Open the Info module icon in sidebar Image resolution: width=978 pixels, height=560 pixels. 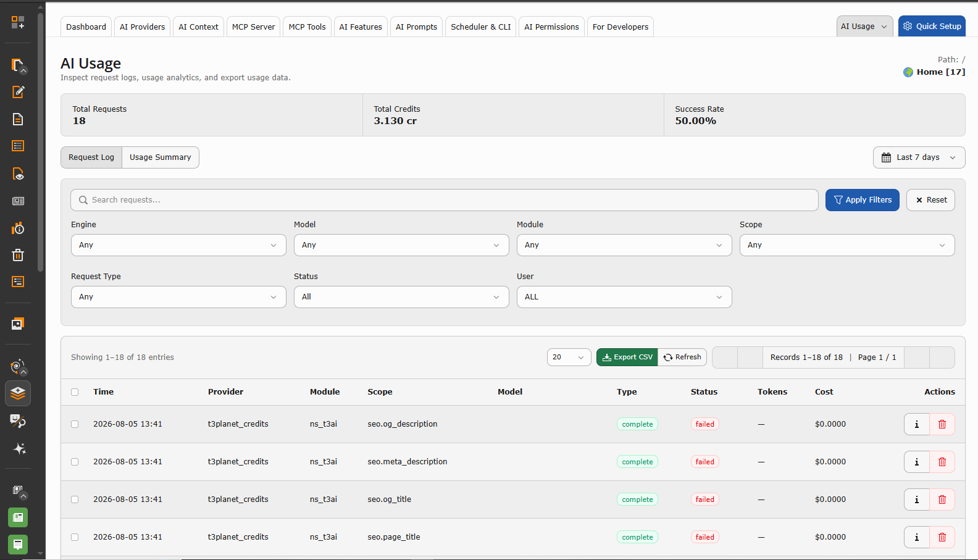18,228
